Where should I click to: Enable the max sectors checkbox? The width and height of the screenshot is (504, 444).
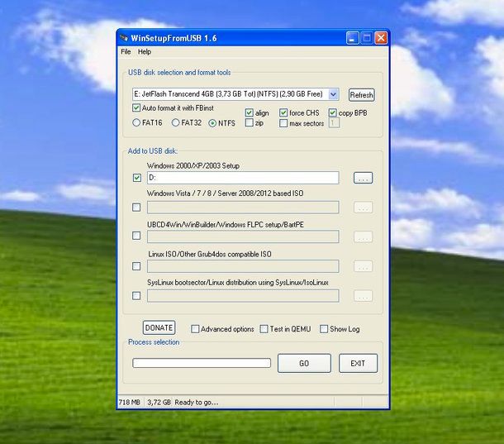[x=283, y=123]
